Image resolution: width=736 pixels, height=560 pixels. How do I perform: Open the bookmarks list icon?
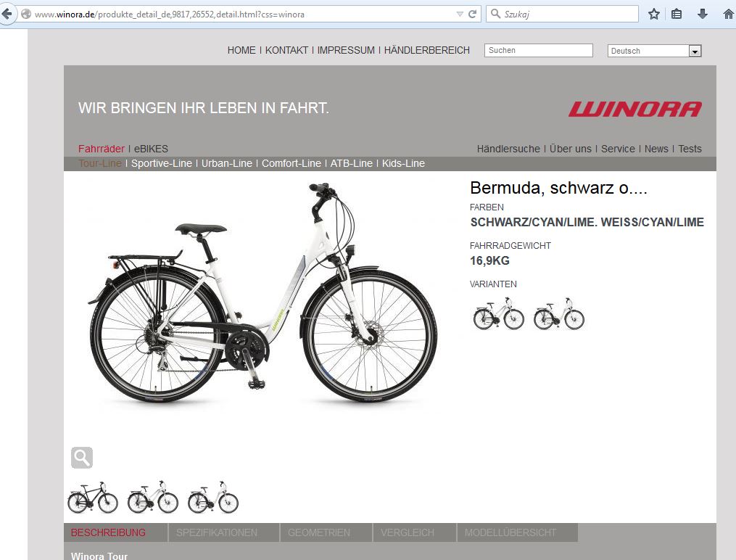point(677,14)
